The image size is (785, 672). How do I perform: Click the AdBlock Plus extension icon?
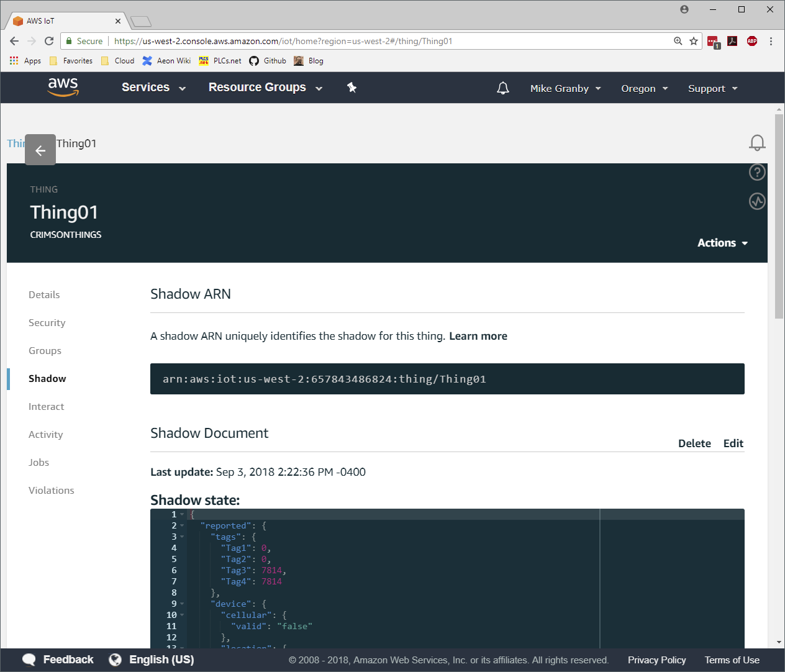tap(752, 41)
